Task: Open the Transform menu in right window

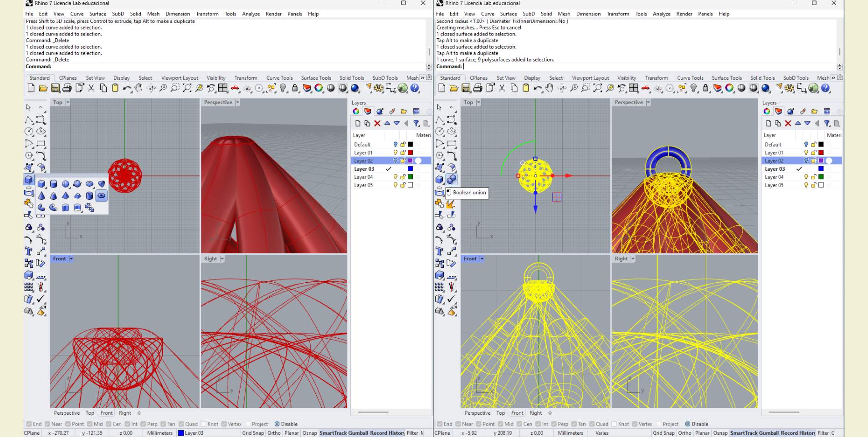Action: click(x=618, y=14)
